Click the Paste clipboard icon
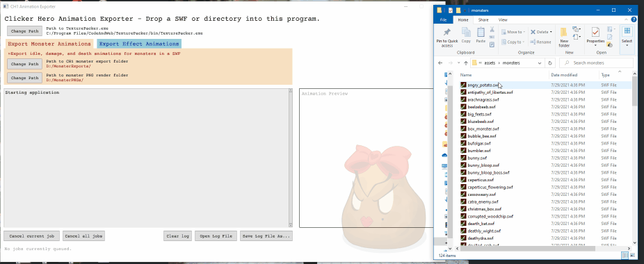The height and width of the screenshot is (264, 644). tap(481, 33)
